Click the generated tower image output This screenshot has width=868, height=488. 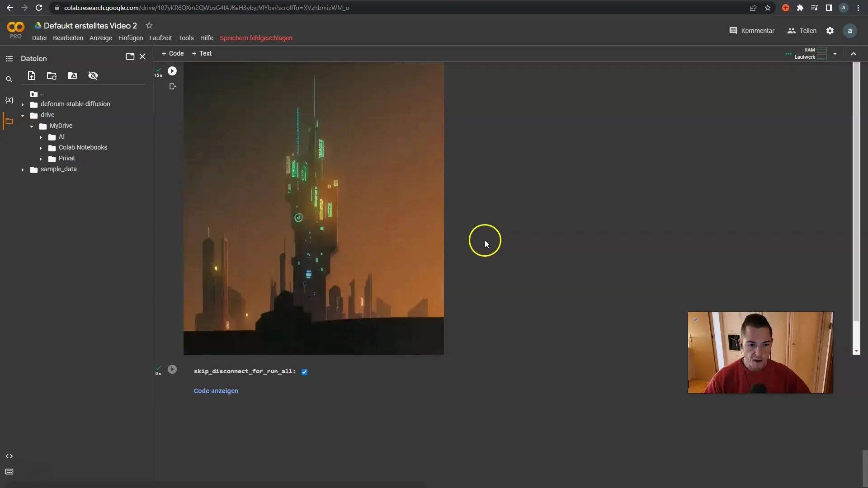[x=313, y=208]
